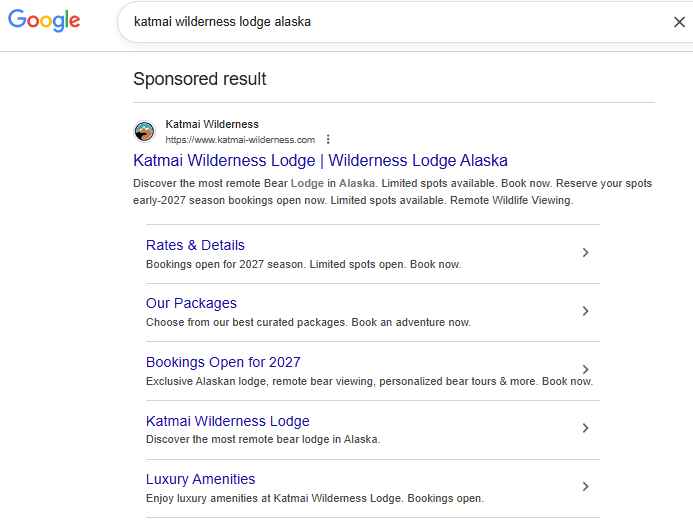Open the three-dot menu beside katmai-wilderness.com

point(328,140)
